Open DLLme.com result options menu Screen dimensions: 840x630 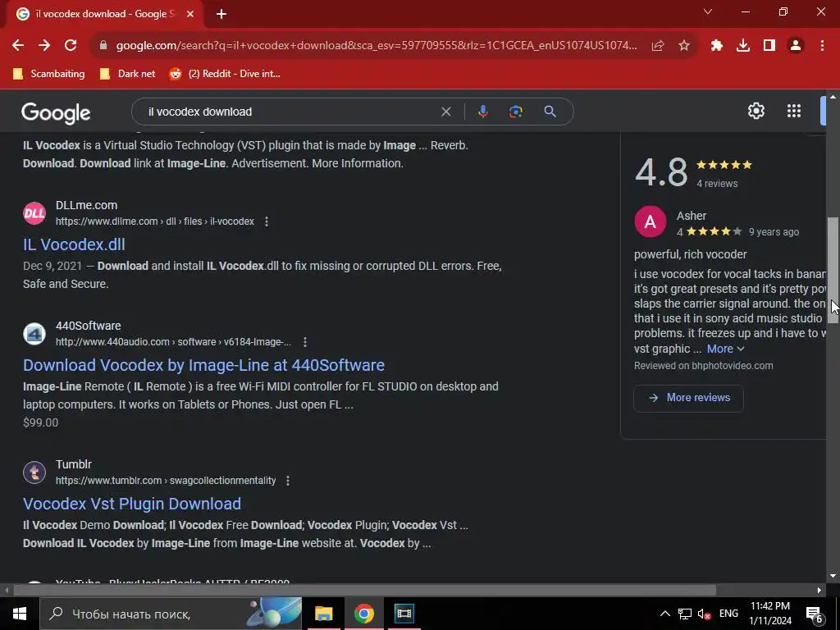pyautogui.click(x=267, y=221)
